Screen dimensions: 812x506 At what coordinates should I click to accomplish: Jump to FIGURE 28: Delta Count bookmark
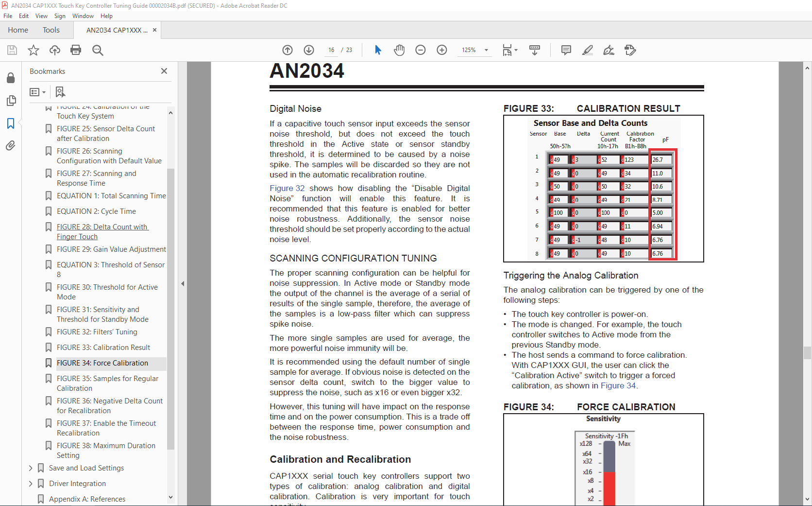(102, 232)
